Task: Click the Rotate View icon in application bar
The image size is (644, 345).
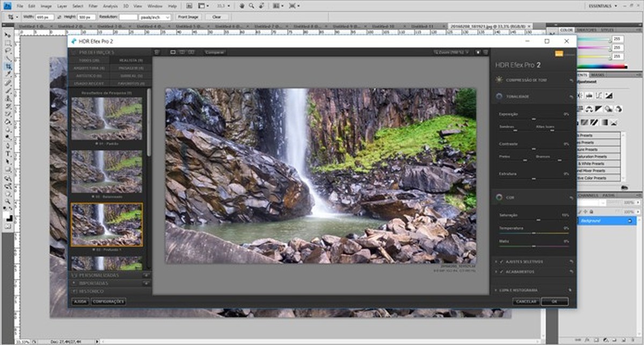Action: pos(261,5)
